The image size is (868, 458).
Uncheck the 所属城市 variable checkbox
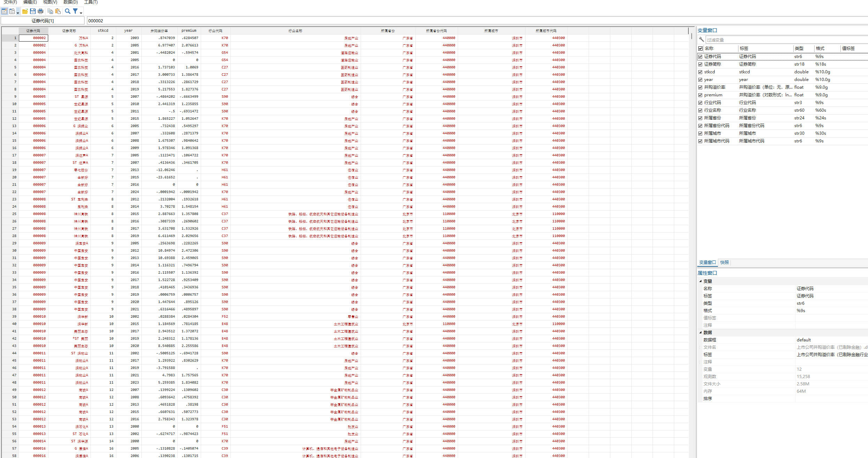point(700,133)
